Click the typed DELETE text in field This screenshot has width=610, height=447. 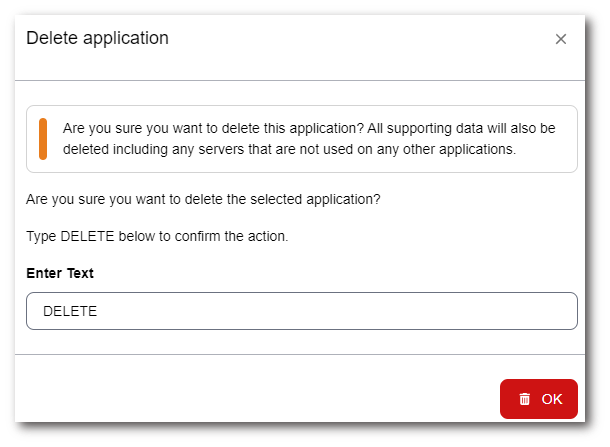pyautogui.click(x=70, y=311)
